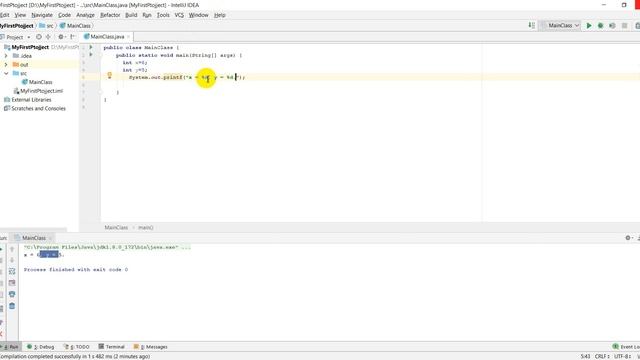
Task: Open the Build menu
Action: pyautogui.click(x=131, y=15)
